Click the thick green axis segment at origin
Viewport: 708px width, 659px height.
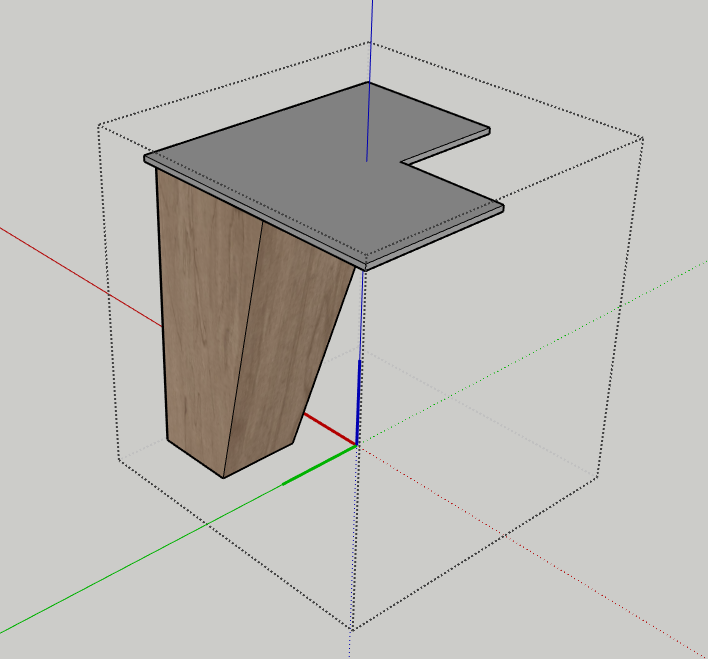(x=319, y=465)
